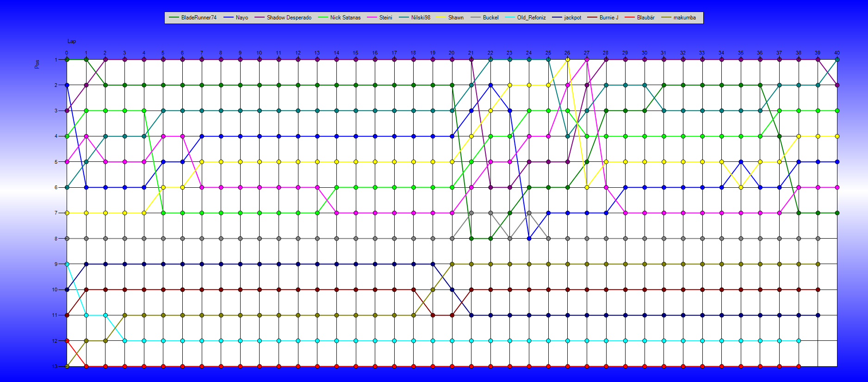
Task: Click Shawn's yellow marker at lap 35 position 6
Action: [741, 187]
